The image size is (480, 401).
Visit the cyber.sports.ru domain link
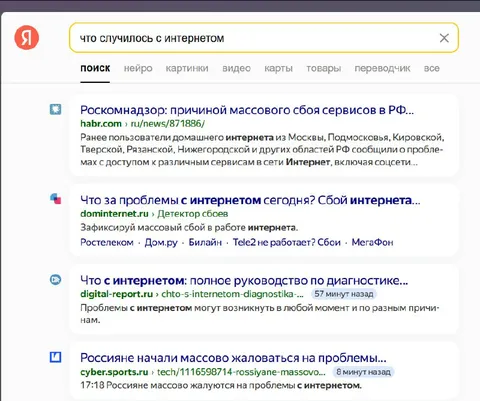[114, 372]
